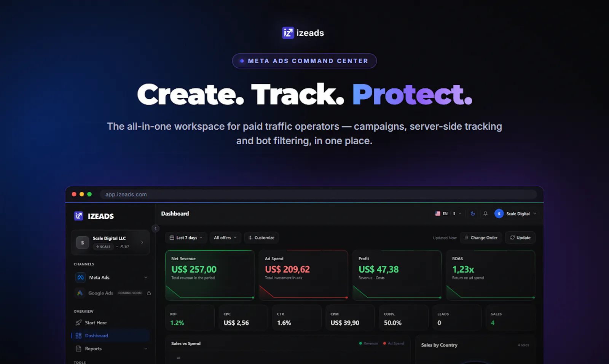
Task: Click the ROI 1.2% metric tile
Action: (190, 318)
